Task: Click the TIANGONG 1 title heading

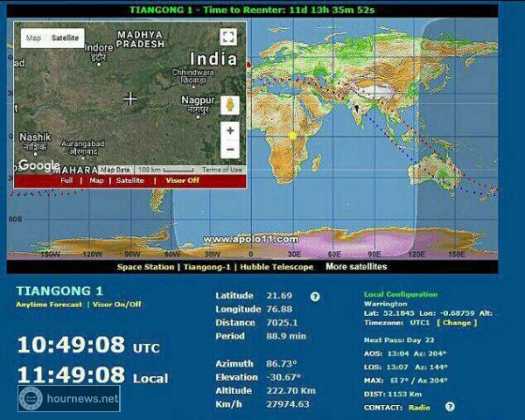Action: pos(59,290)
